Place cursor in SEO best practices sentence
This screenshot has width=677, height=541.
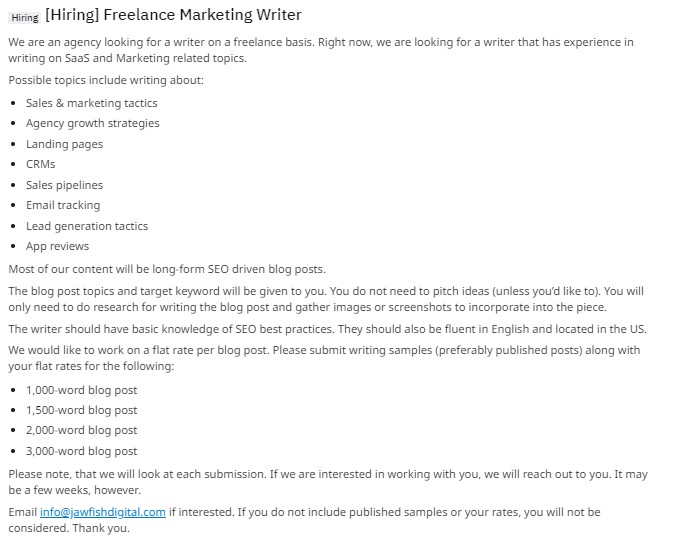pyautogui.click(x=327, y=329)
